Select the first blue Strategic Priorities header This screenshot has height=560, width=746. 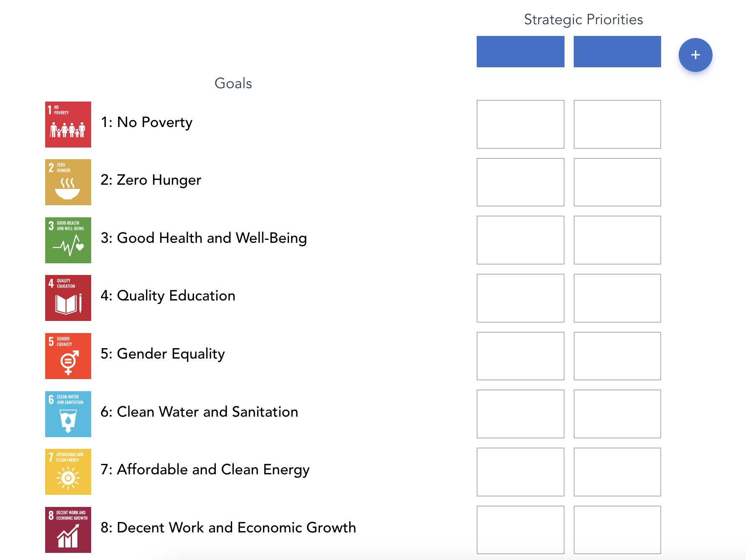(520, 52)
